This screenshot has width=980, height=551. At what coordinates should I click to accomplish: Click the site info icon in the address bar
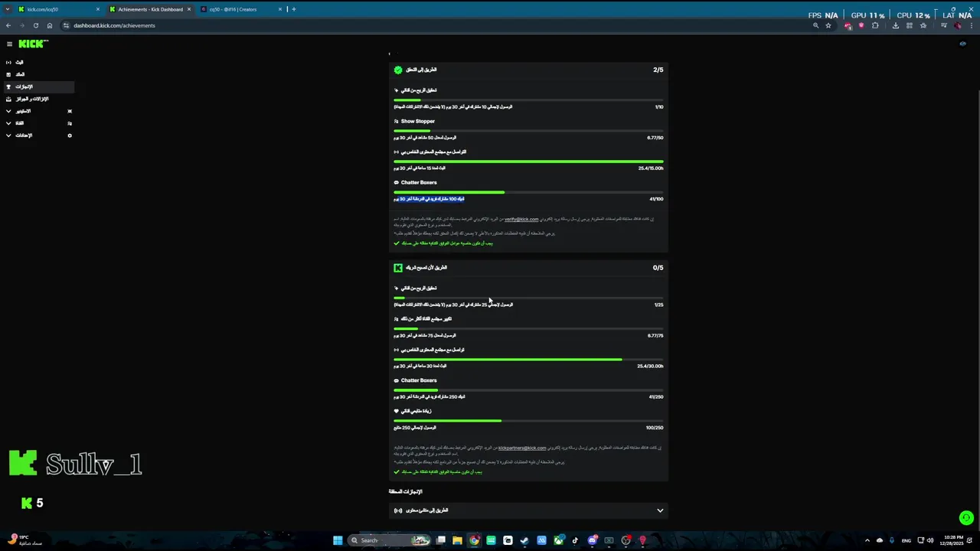pyautogui.click(x=67, y=25)
